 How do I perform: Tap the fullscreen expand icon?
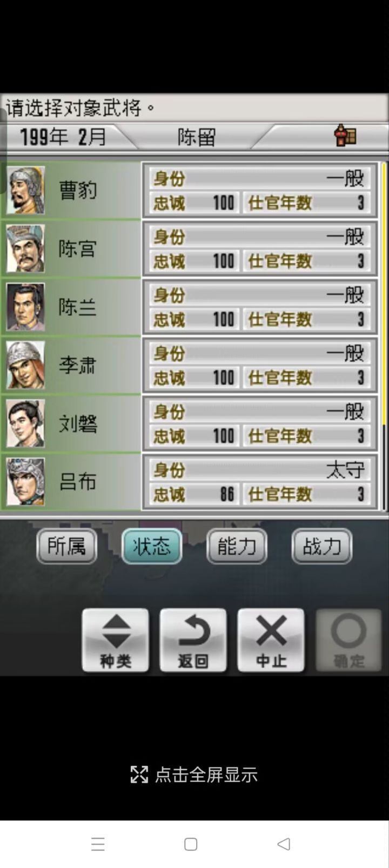tap(139, 775)
